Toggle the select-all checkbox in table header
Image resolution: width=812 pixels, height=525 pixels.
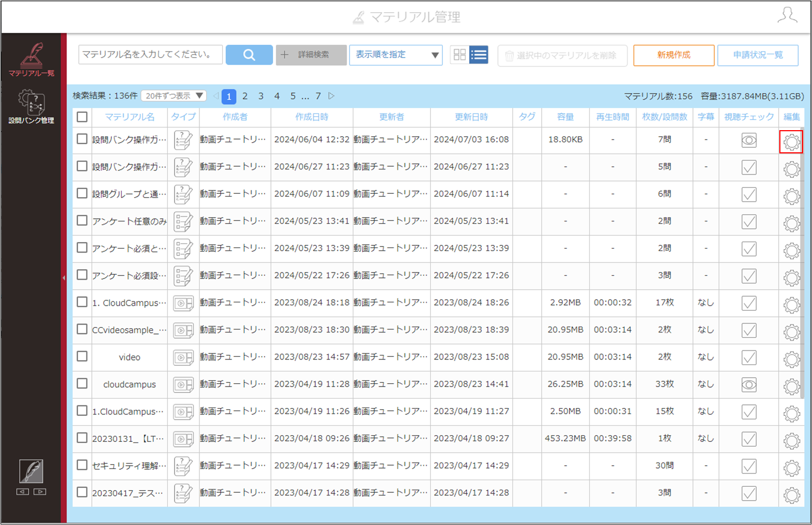click(x=82, y=117)
